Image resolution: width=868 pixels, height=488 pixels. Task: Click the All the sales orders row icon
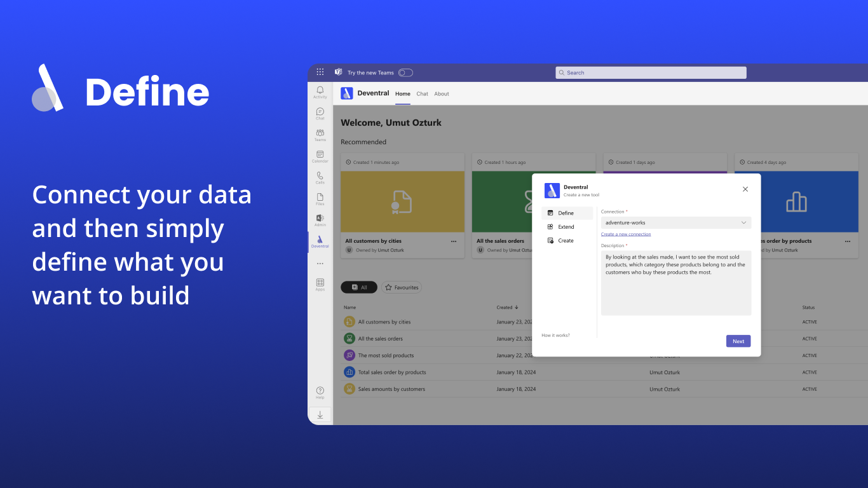coord(349,339)
